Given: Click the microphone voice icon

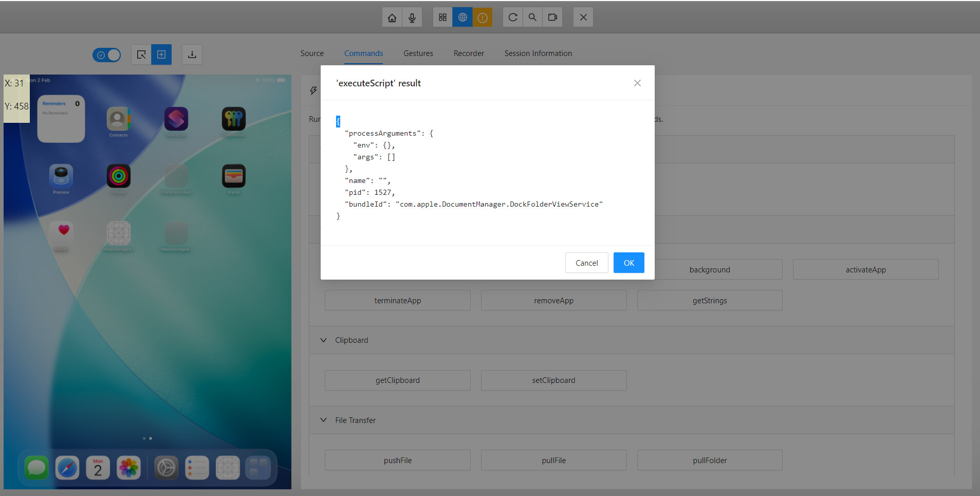Looking at the screenshot, I should [412, 17].
